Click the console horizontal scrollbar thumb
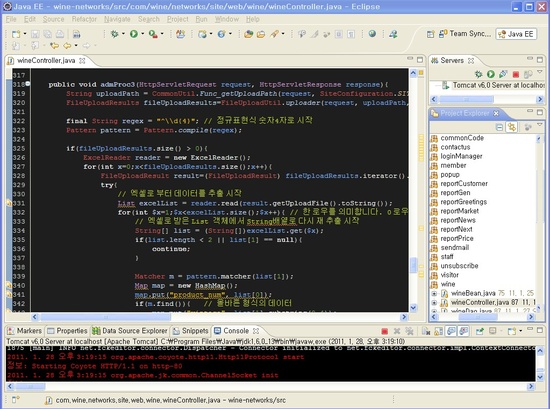The width and height of the screenshot is (550, 409). tap(31, 387)
